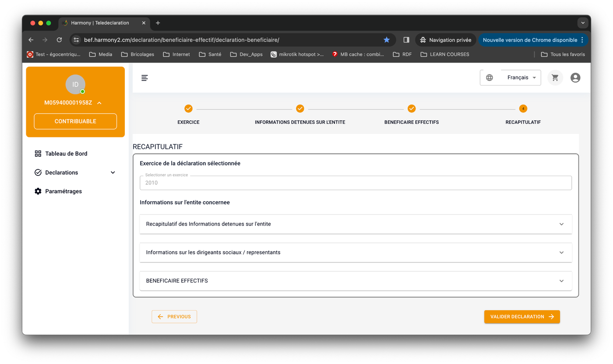
Task: Open Tous les favoris folder
Action: tap(563, 54)
